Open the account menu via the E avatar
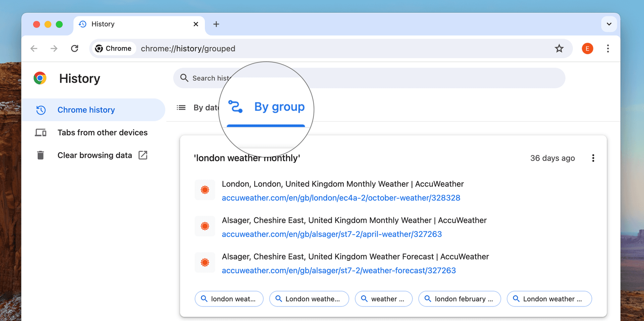644x321 pixels. tap(587, 48)
